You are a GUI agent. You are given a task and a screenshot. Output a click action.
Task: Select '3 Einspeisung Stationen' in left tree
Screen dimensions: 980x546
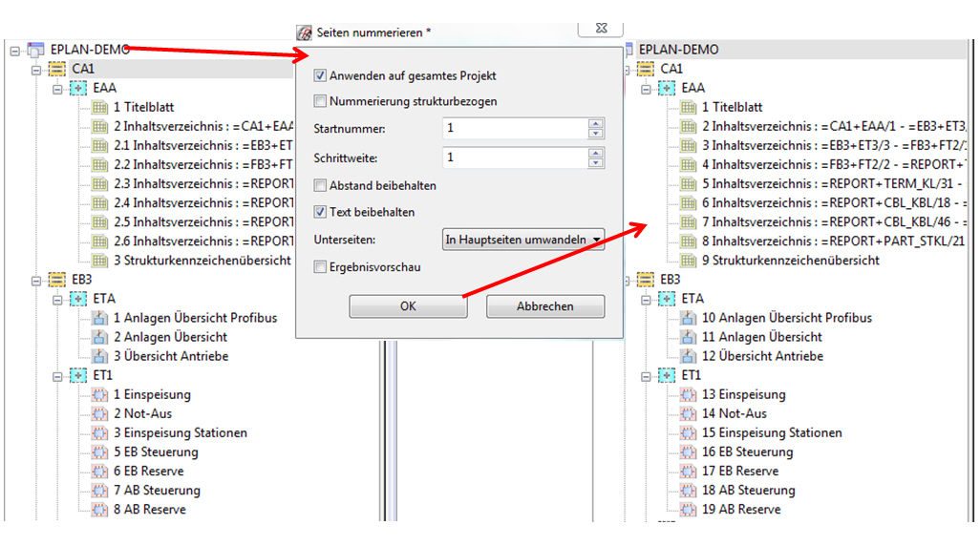point(180,433)
